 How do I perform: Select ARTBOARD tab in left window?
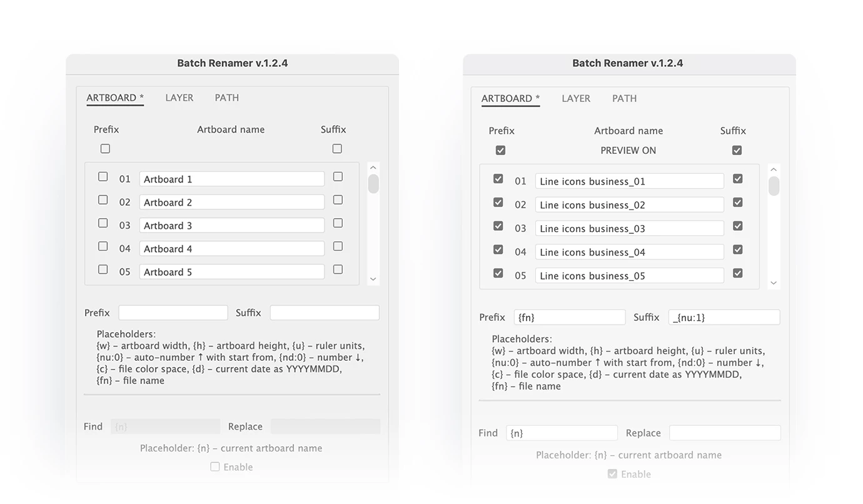tap(115, 98)
